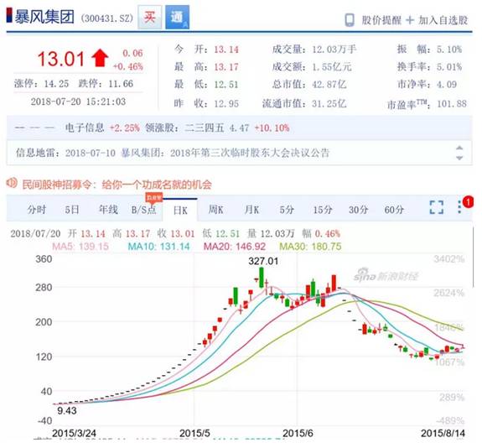Image resolution: width=482 pixels, height=448 pixels.
Task: Click the 2015/5 axis marker
Action: (x=194, y=433)
